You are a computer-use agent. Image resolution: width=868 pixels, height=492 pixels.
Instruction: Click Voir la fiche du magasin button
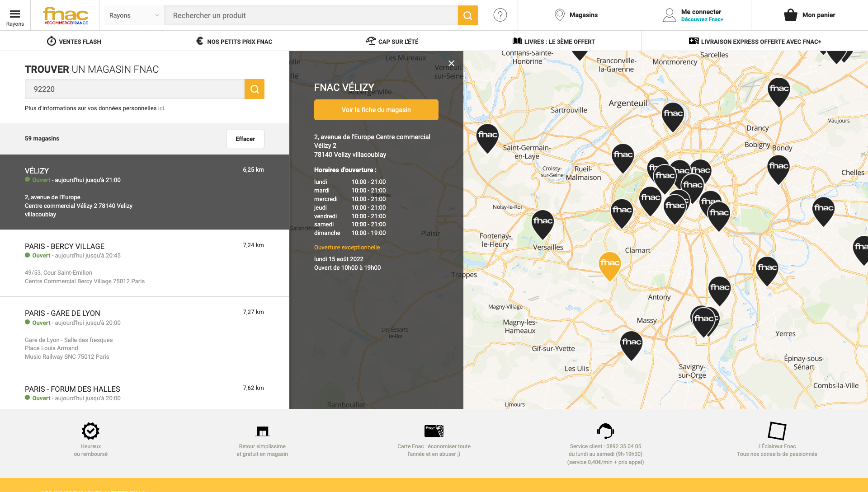(376, 110)
